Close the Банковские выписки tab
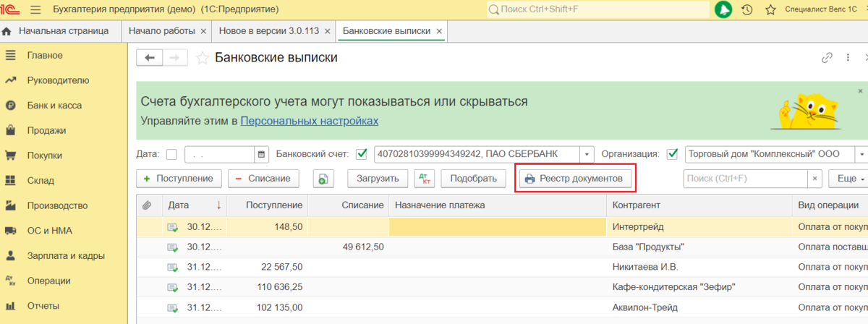Viewport: 868px width, 324px height. [438, 31]
